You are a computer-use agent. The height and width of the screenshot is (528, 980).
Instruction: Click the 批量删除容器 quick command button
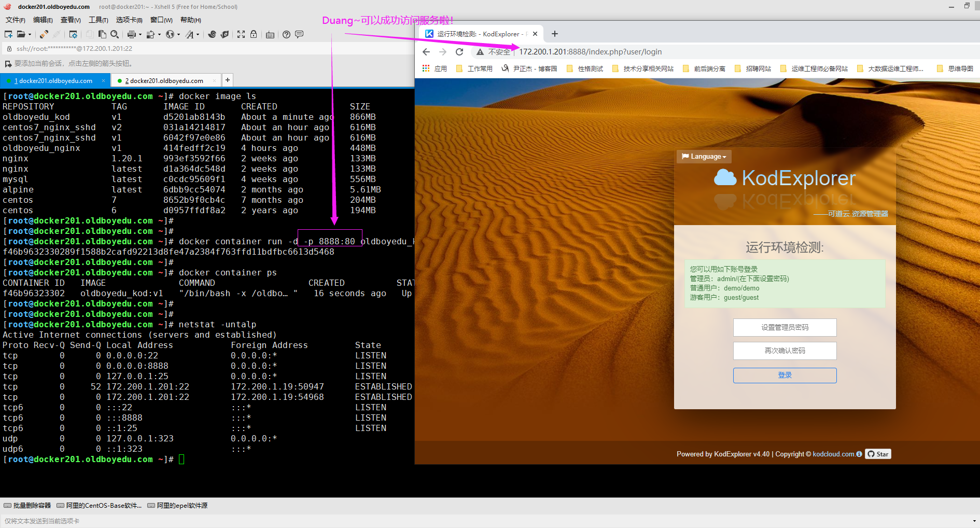click(27, 506)
